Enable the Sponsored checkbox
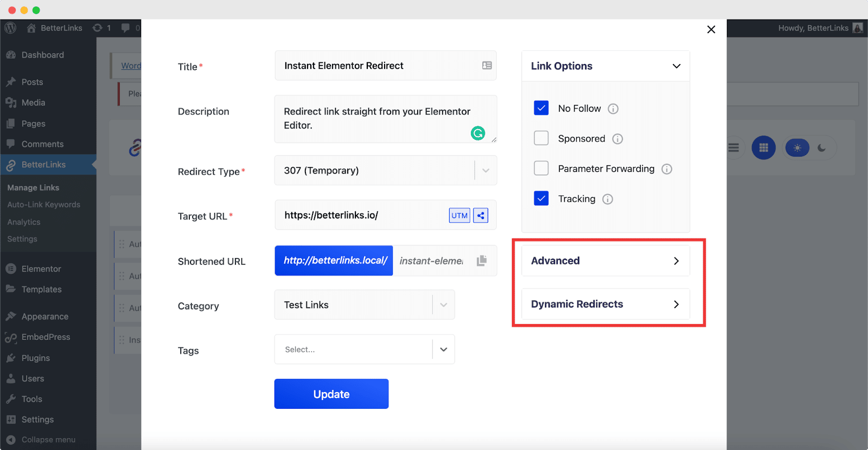Screen dimensions: 868x450 pyautogui.click(x=541, y=138)
